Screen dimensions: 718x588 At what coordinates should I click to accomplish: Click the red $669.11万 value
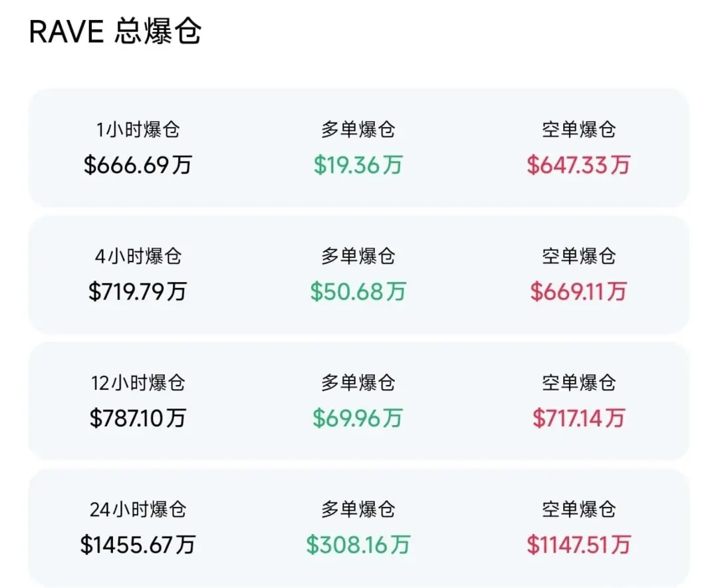tap(578, 291)
